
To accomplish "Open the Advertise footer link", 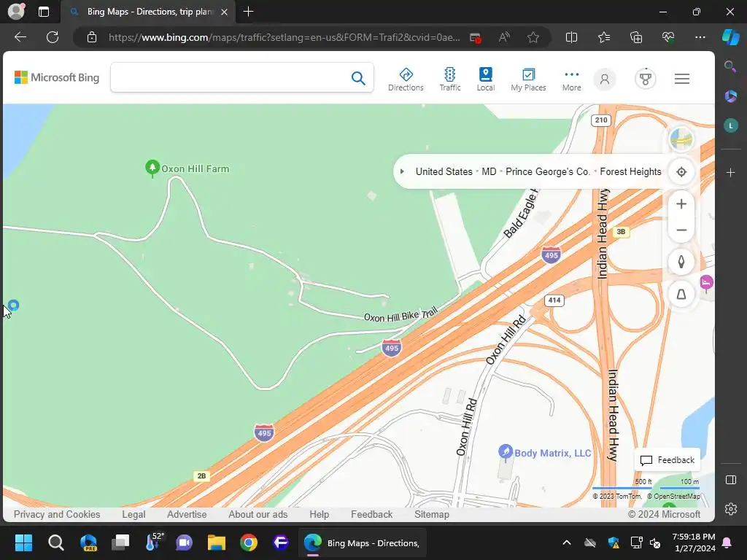I will 187,514.
